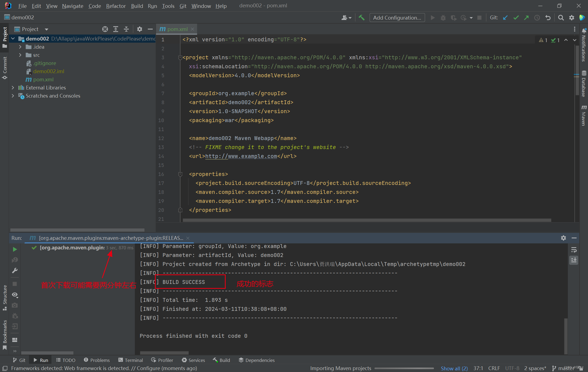588x372 pixels.
Task: Rerun Maven task with green play icon
Action: pos(15,249)
